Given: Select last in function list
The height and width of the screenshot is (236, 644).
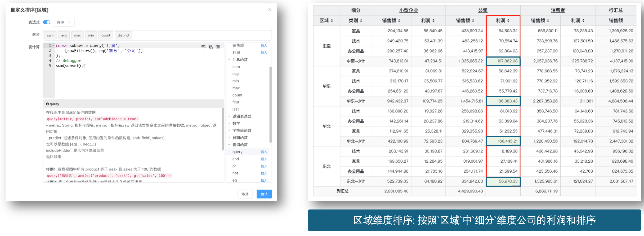Looking at the screenshot, I should pos(235,109).
